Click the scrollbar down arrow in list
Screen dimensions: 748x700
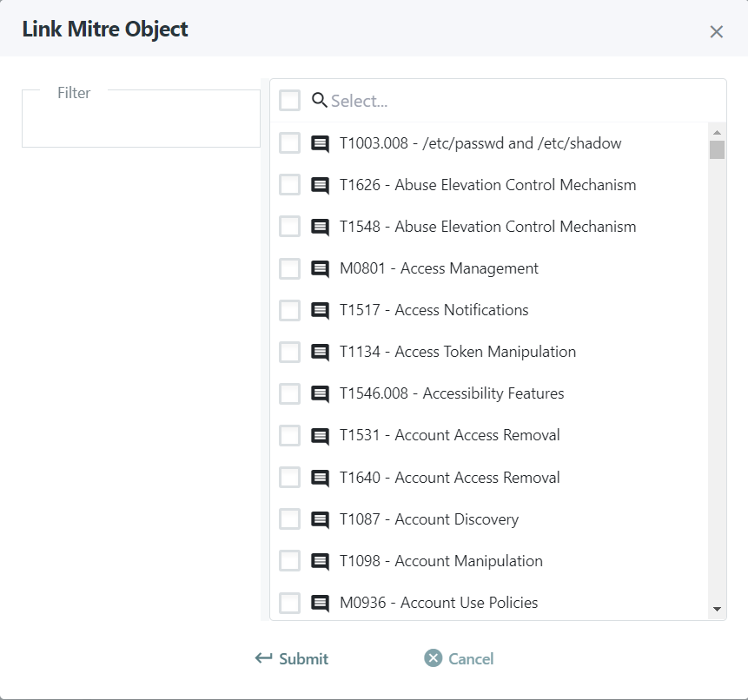717,609
